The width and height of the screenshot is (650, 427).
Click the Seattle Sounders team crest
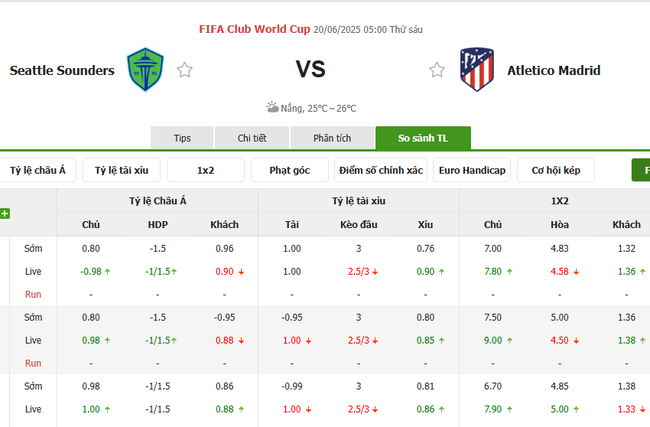[x=147, y=70]
